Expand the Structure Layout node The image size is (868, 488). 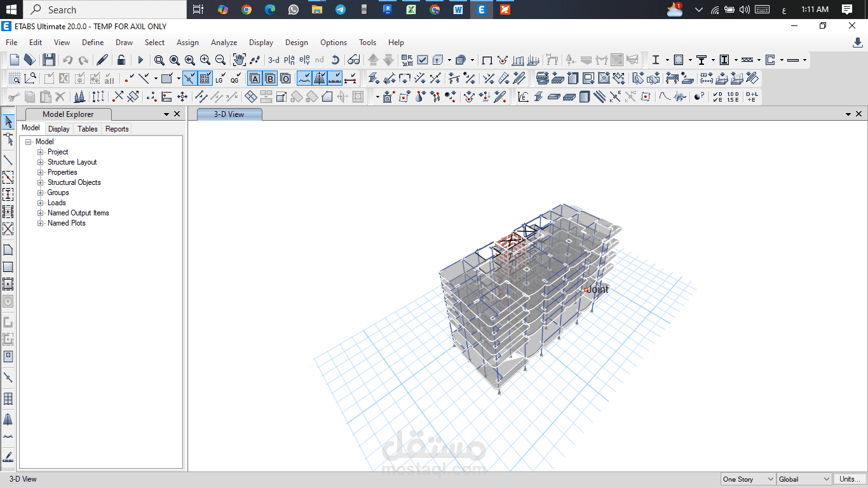(x=41, y=162)
